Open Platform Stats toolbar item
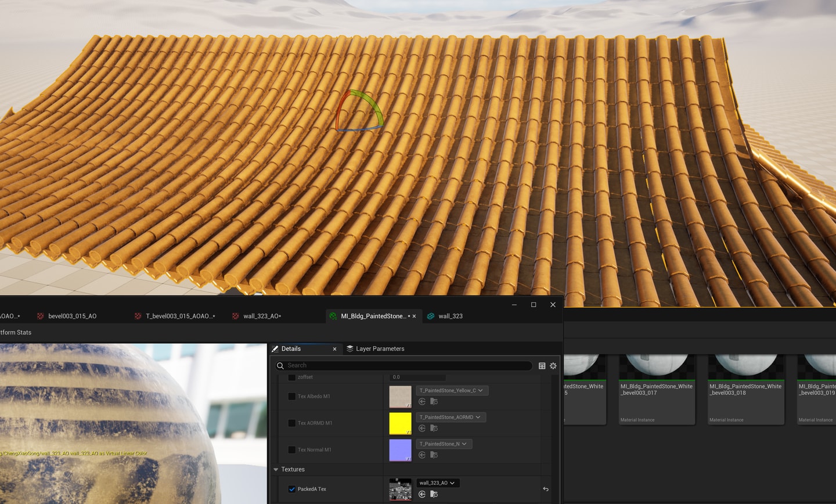836x504 pixels. coord(16,333)
